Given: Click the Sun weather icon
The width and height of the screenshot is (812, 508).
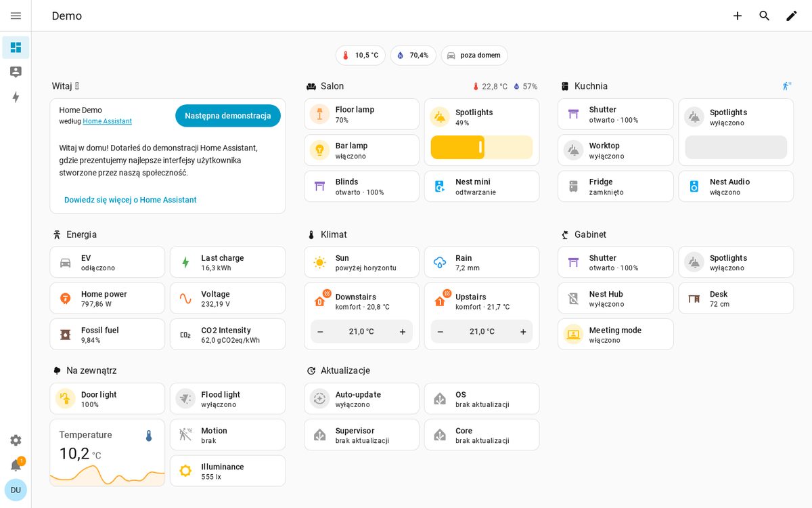Looking at the screenshot, I should point(320,262).
